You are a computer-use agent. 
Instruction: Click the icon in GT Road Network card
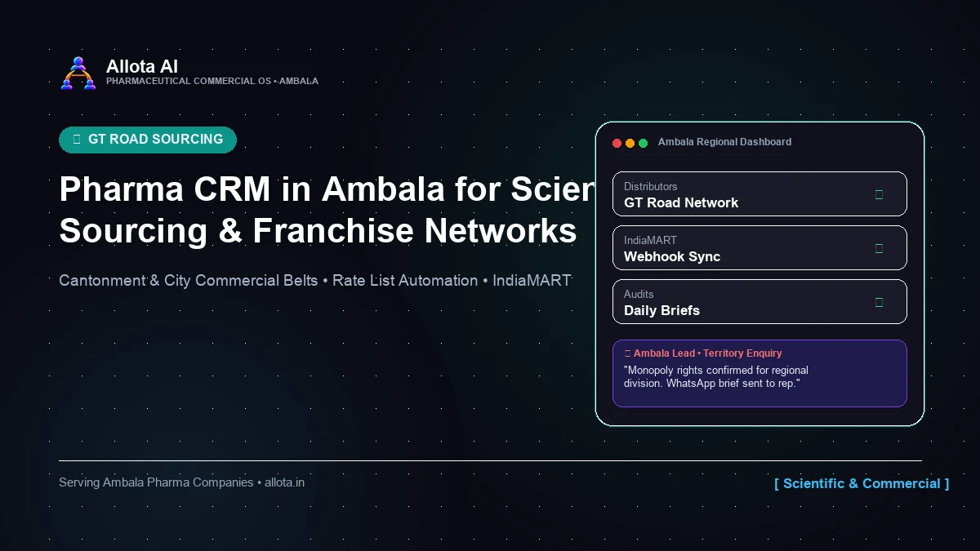(879, 194)
